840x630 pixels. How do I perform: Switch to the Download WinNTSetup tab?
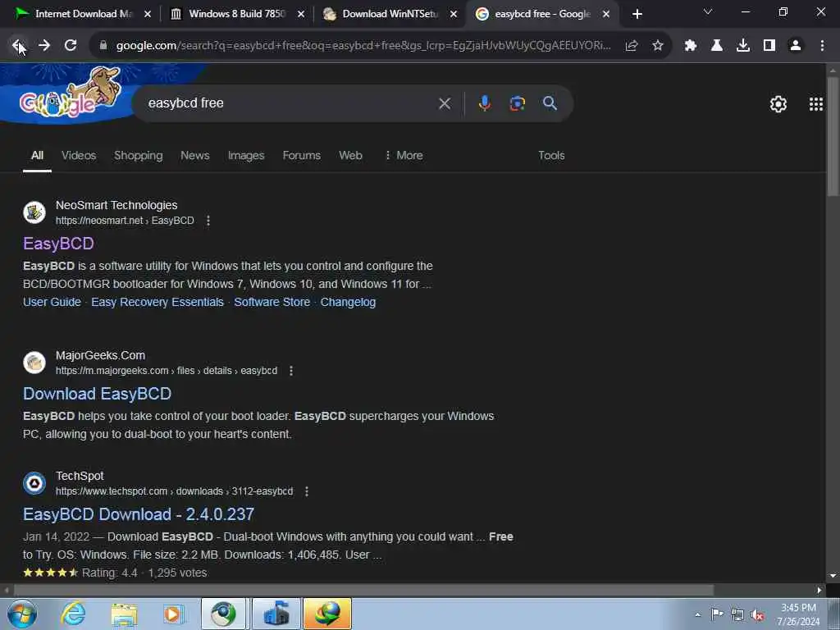click(x=390, y=14)
